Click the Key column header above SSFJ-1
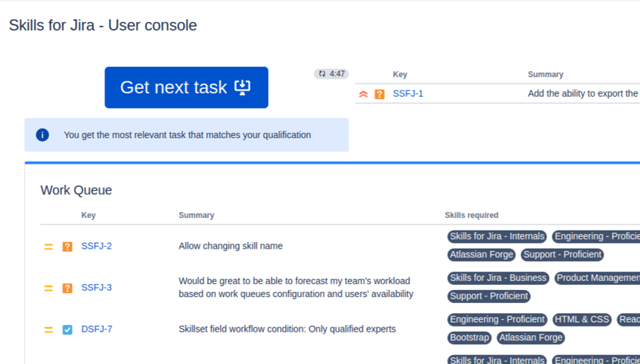Image resolution: width=640 pixels, height=364 pixels. 400,75
